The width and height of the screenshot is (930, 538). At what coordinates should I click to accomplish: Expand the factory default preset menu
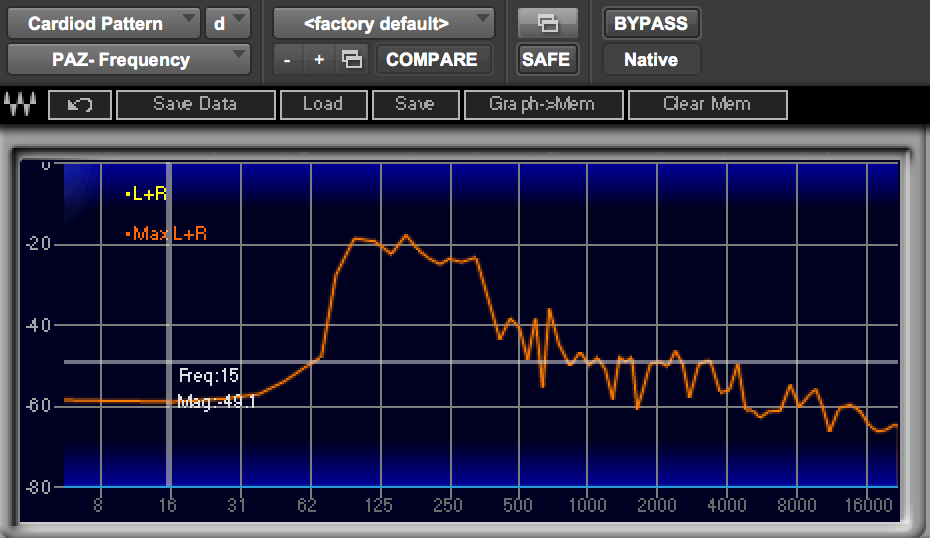[x=383, y=23]
